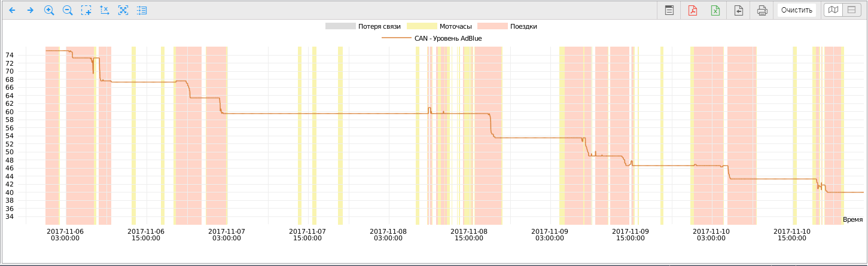
Task: Zoom in on the chart
Action: click(x=49, y=10)
